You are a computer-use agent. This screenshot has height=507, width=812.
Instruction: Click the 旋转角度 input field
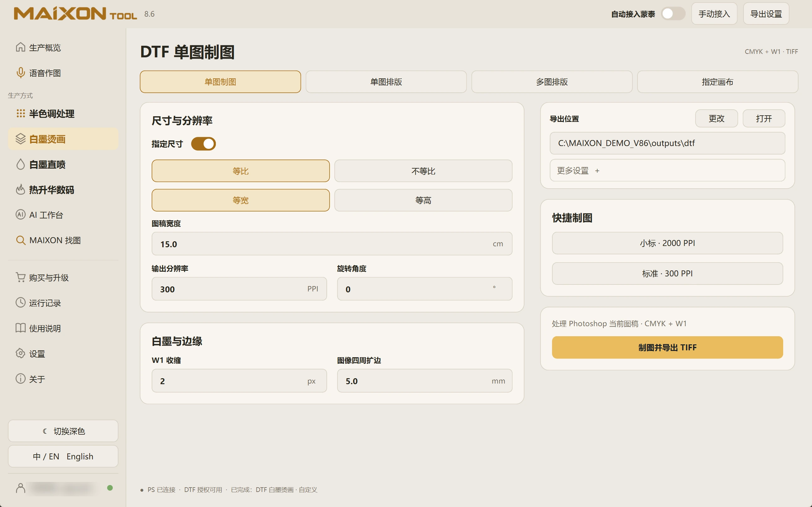click(x=424, y=289)
